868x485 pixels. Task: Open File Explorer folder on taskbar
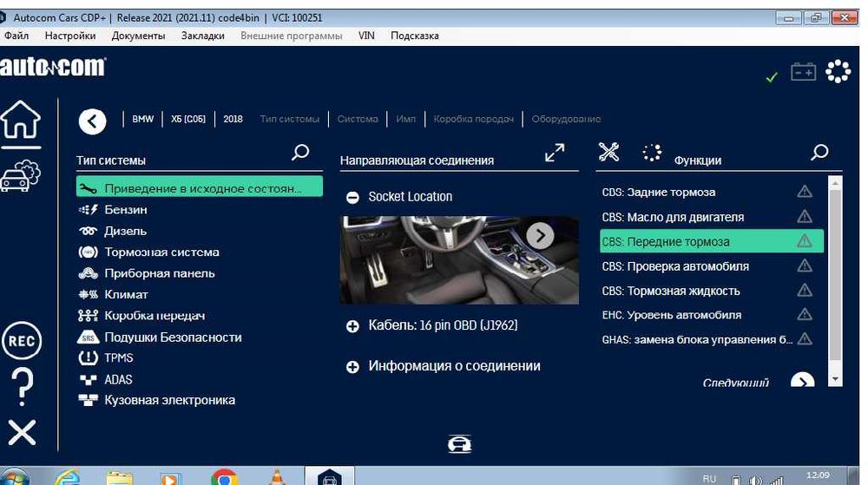119,477
